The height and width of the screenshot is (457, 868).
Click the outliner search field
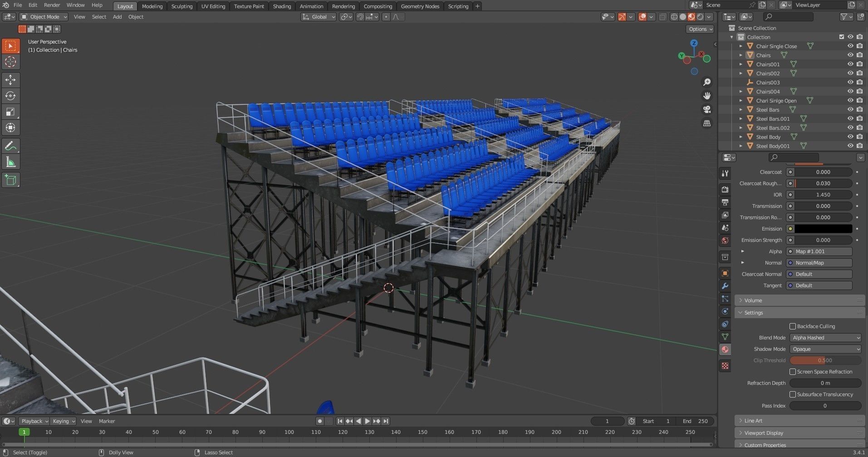point(788,17)
